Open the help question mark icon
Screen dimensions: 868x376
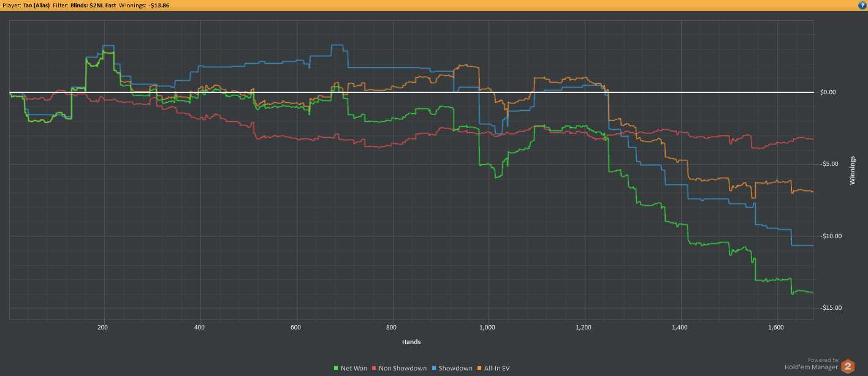(862, 4)
